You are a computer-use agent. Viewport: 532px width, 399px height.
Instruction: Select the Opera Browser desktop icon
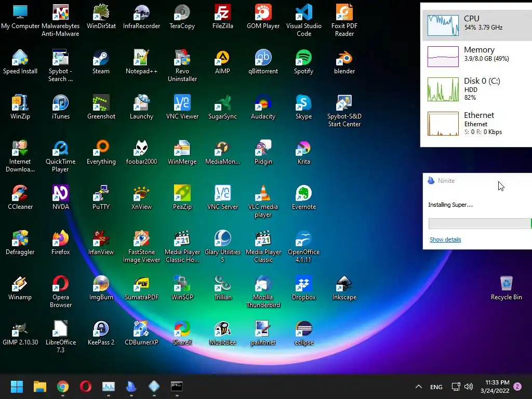(60, 291)
